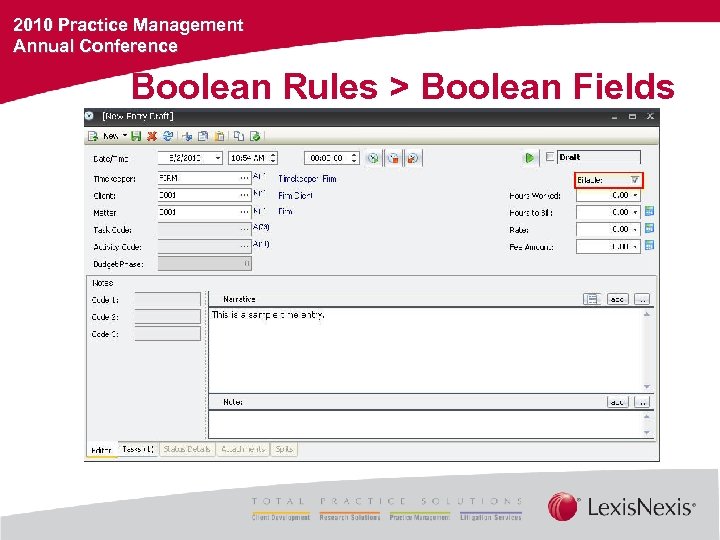Click the Draft status text field
This screenshot has height=540, width=720.
pos(598,157)
